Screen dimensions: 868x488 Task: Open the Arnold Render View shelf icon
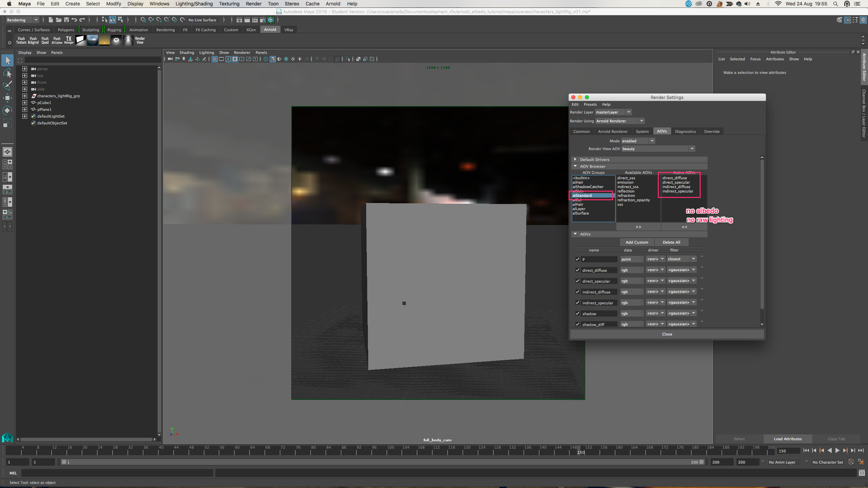(140, 40)
